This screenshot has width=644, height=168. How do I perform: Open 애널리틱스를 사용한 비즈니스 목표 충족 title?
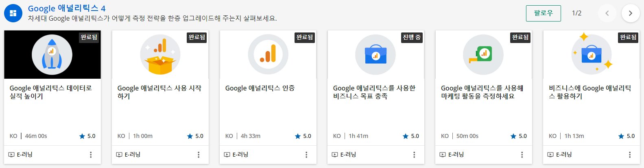[374, 92]
